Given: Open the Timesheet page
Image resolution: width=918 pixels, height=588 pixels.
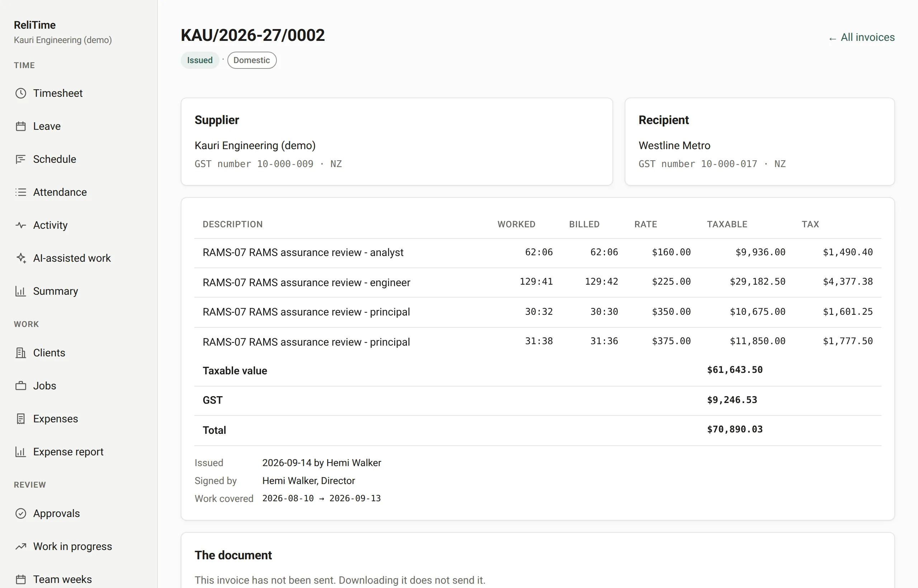Looking at the screenshot, I should click(x=58, y=93).
